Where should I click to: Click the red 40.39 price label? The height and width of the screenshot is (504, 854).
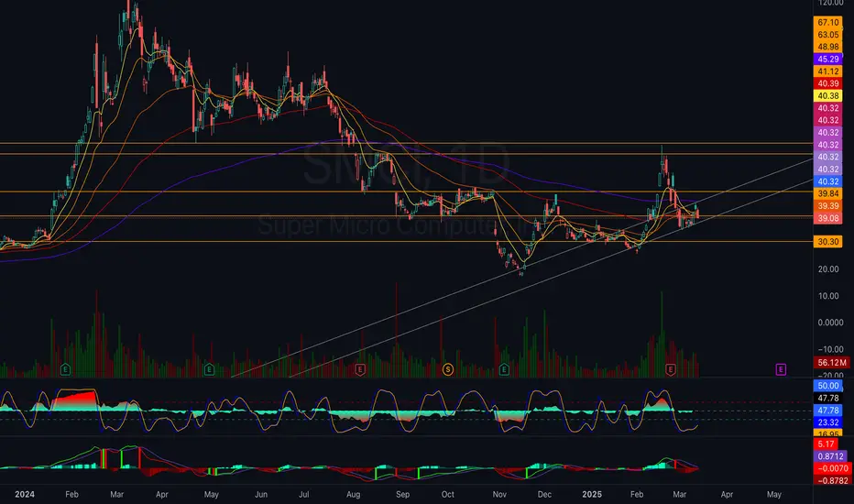(827, 83)
